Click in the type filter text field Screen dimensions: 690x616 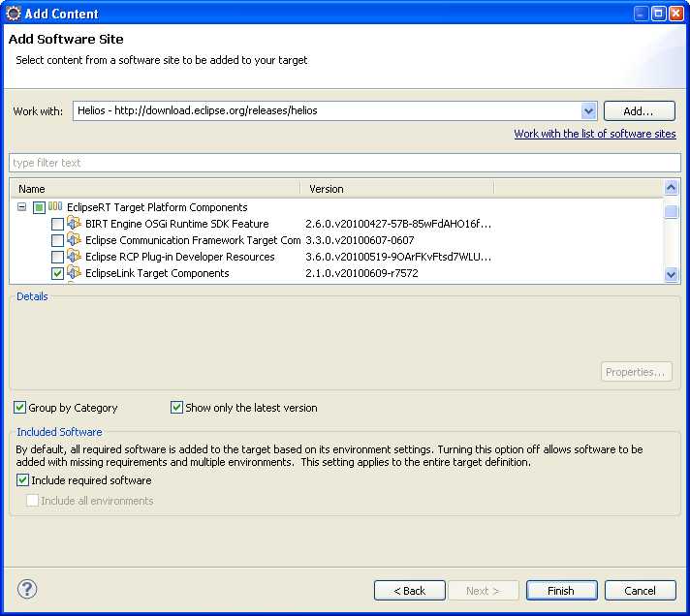345,163
